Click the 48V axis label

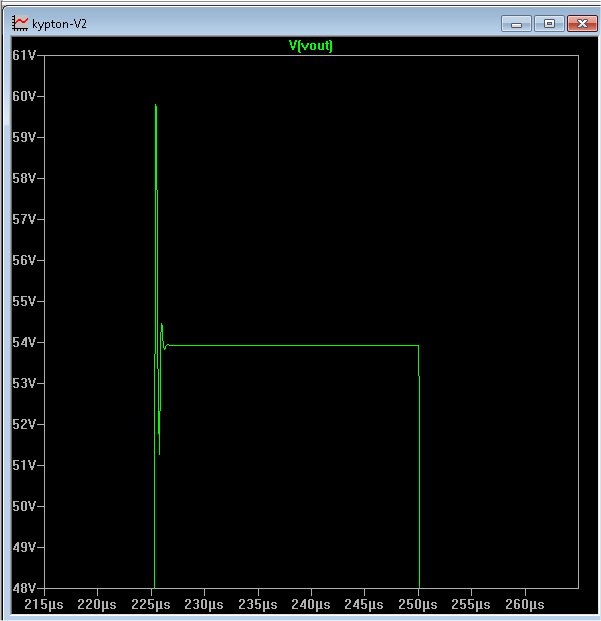24,588
